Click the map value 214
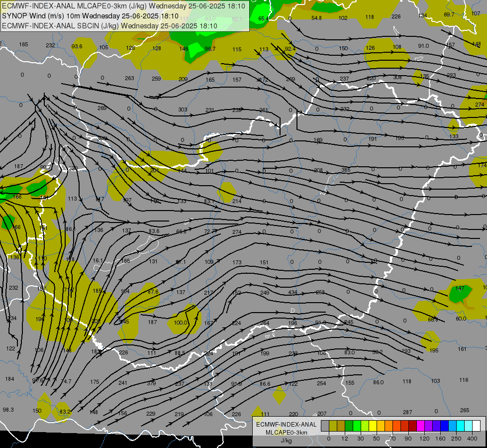This screenshot has height=448, width=487. pos(237,201)
